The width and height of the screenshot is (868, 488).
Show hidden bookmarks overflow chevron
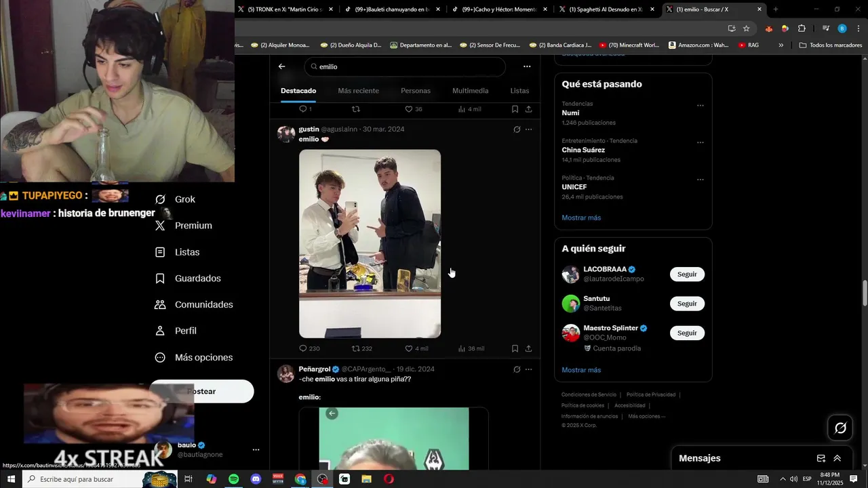click(x=781, y=45)
